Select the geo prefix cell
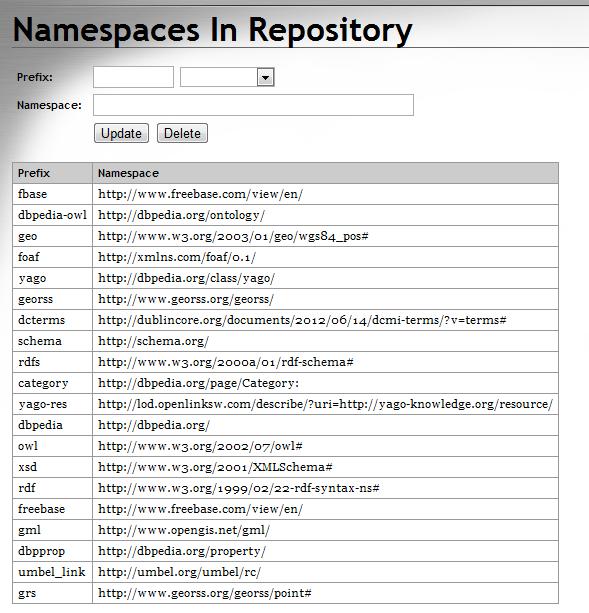The image size is (589, 613). click(52, 236)
